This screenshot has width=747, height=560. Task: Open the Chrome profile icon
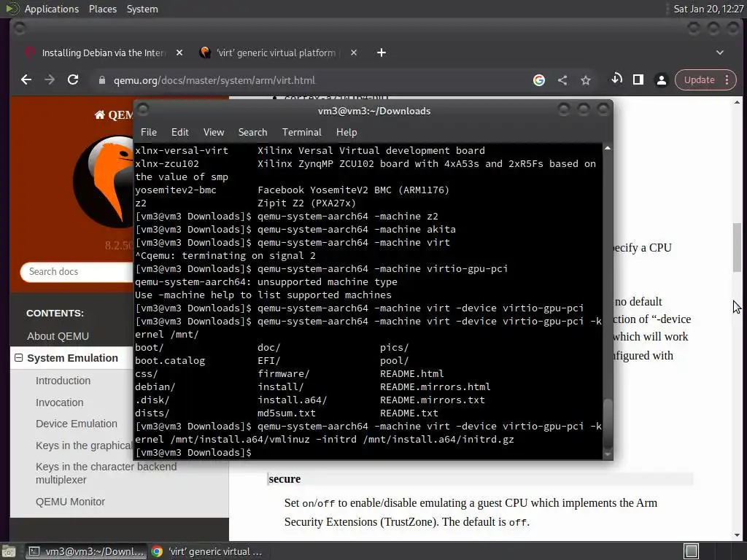point(661,80)
